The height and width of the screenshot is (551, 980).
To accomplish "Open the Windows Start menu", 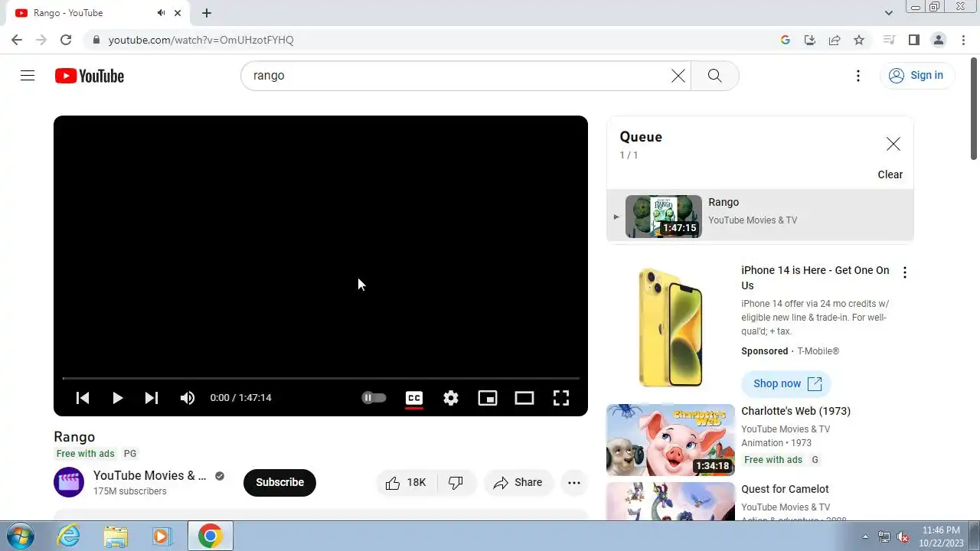I will click(19, 536).
